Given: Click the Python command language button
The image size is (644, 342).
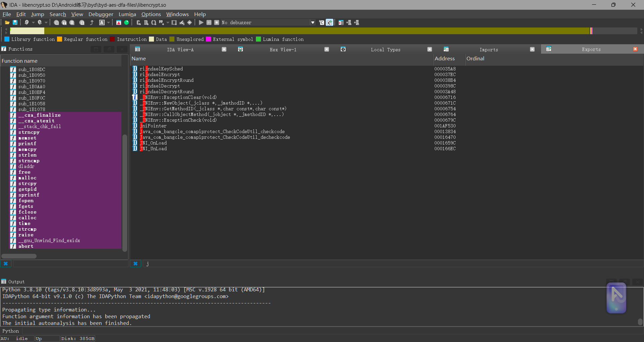Looking at the screenshot, I should [11, 331].
